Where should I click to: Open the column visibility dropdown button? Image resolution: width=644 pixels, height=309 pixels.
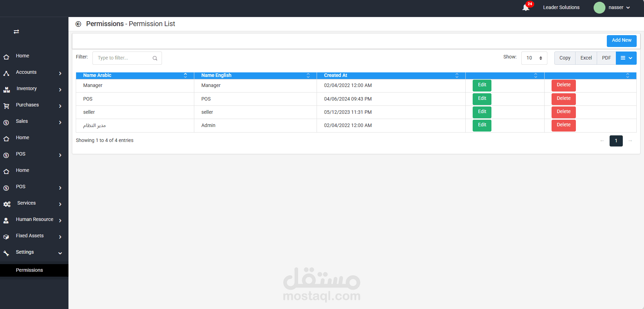click(x=626, y=58)
